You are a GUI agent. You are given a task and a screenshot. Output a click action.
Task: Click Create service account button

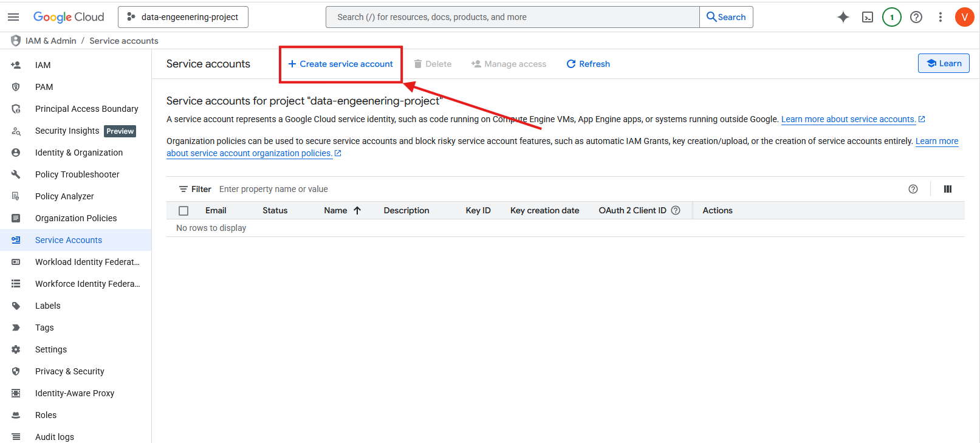click(340, 64)
